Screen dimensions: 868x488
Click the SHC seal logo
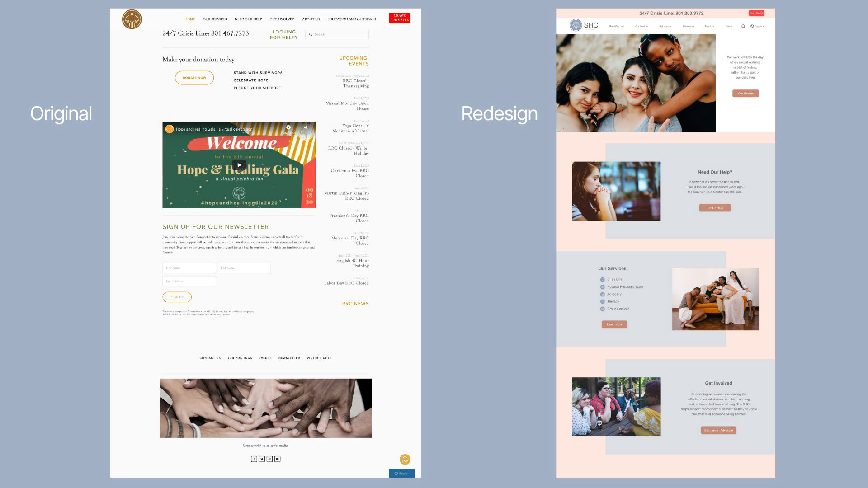click(576, 25)
